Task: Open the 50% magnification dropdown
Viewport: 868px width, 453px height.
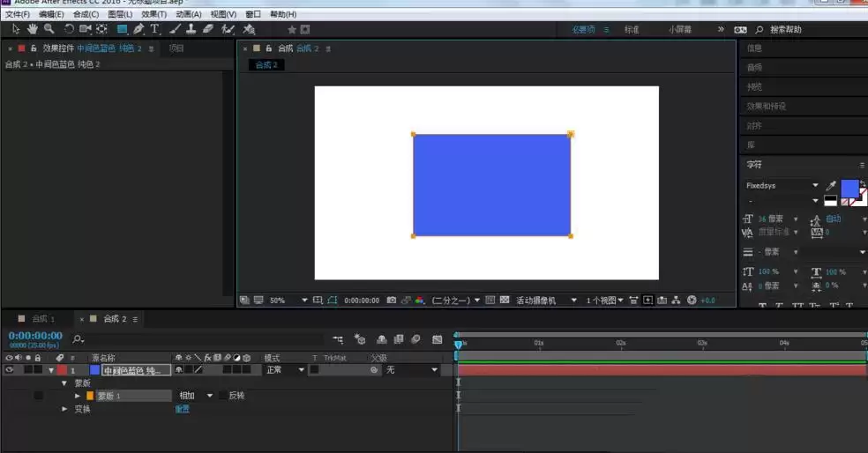Action: coord(288,300)
